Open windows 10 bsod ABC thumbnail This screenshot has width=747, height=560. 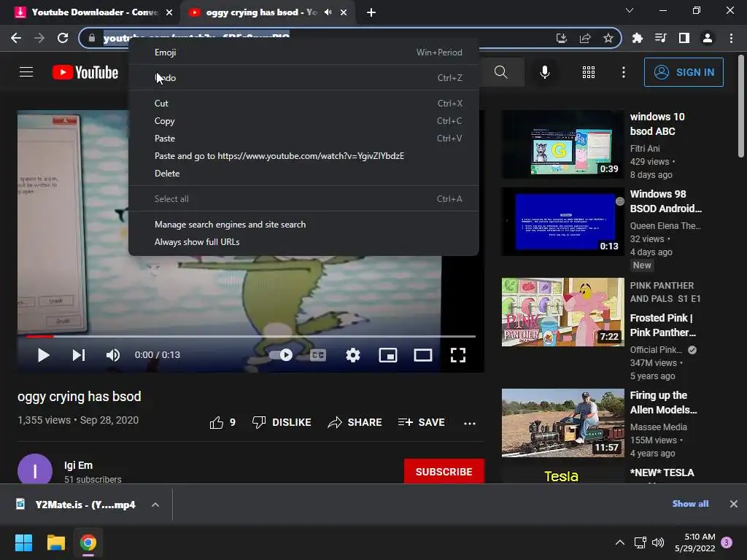point(562,144)
